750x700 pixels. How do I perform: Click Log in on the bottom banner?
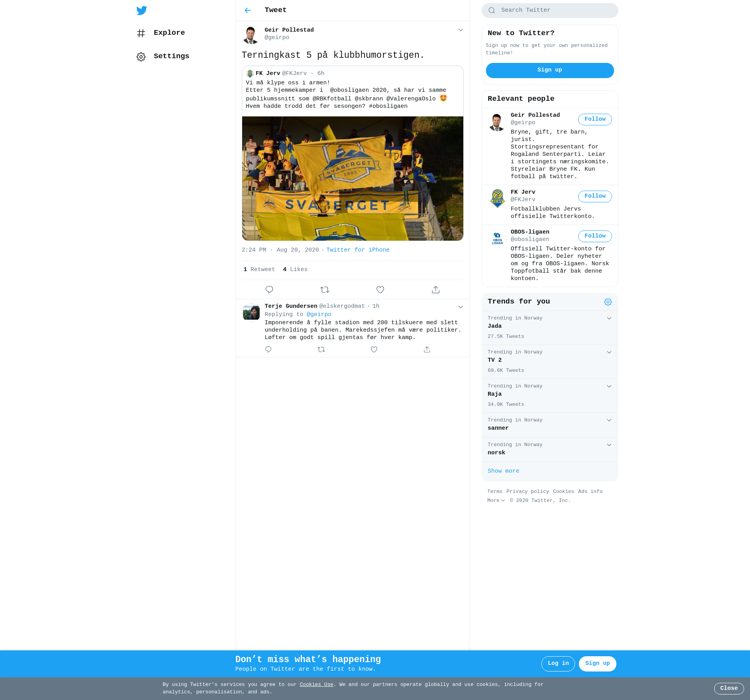(x=558, y=664)
